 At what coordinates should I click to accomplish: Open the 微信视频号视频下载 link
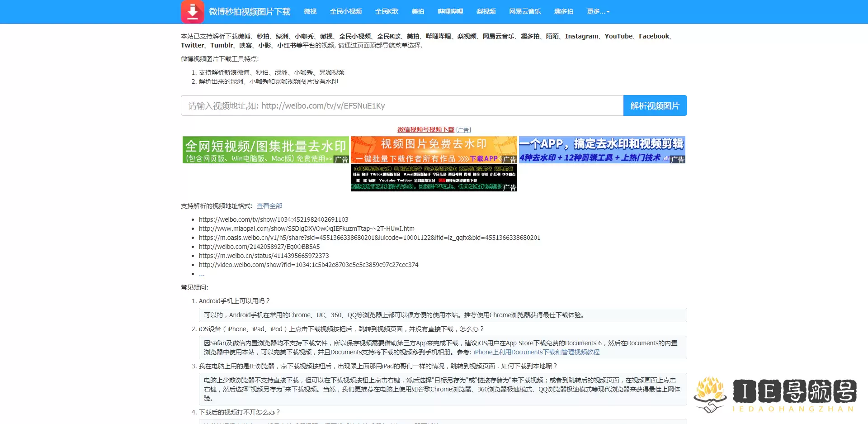pyautogui.click(x=425, y=129)
